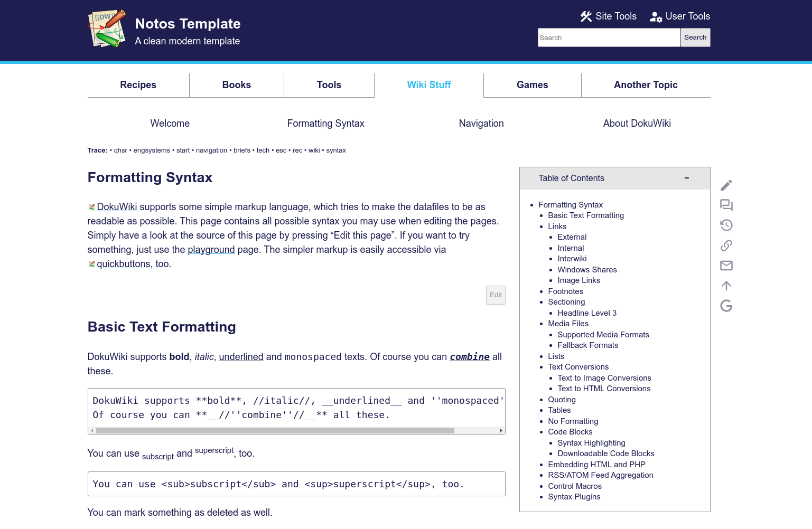Jump to Image Links in contents
812x529 pixels.
(x=578, y=280)
